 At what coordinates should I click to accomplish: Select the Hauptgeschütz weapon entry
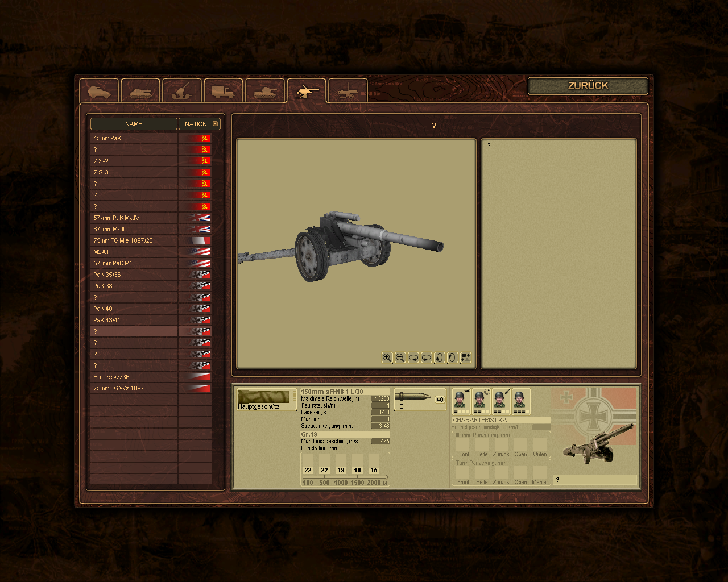click(x=266, y=400)
